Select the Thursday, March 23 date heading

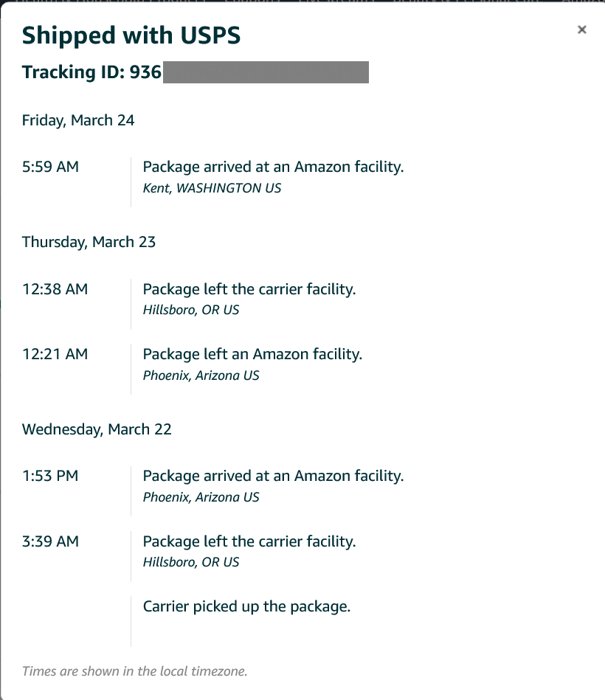click(x=89, y=242)
